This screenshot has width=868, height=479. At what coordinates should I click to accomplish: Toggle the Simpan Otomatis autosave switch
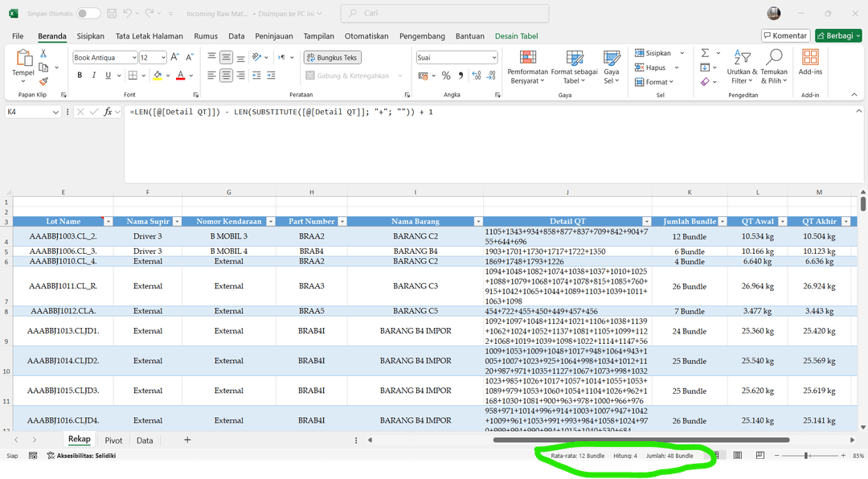coord(88,14)
